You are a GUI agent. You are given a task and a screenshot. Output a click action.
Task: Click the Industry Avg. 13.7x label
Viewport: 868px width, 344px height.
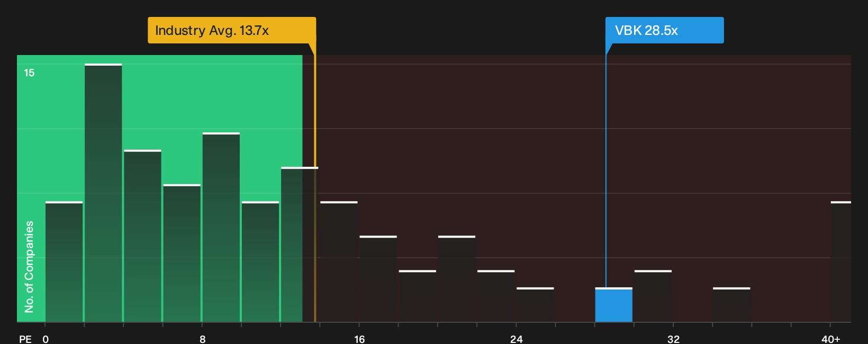(x=232, y=30)
